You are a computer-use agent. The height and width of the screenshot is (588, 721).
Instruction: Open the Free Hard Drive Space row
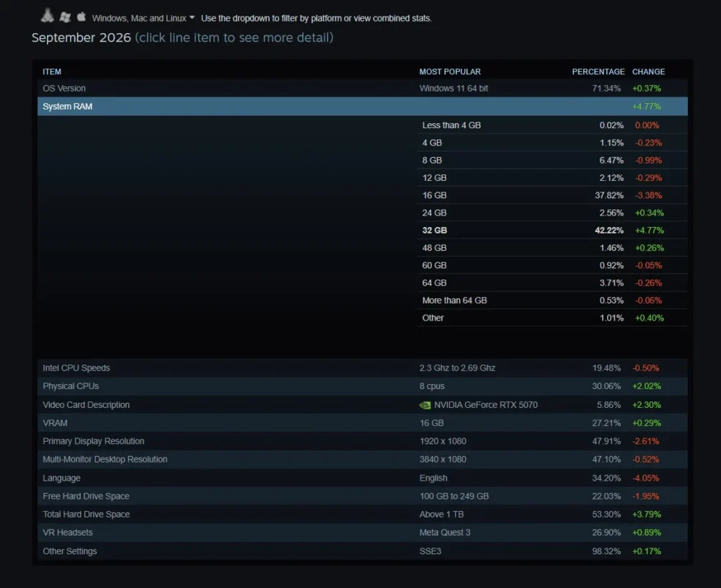(363, 496)
